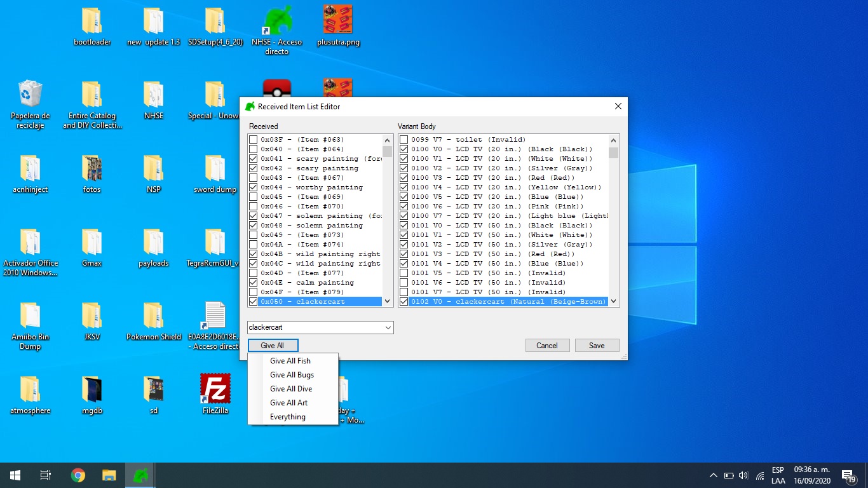This screenshot has width=868, height=488.
Task: Click the Give All button
Action: click(273, 346)
